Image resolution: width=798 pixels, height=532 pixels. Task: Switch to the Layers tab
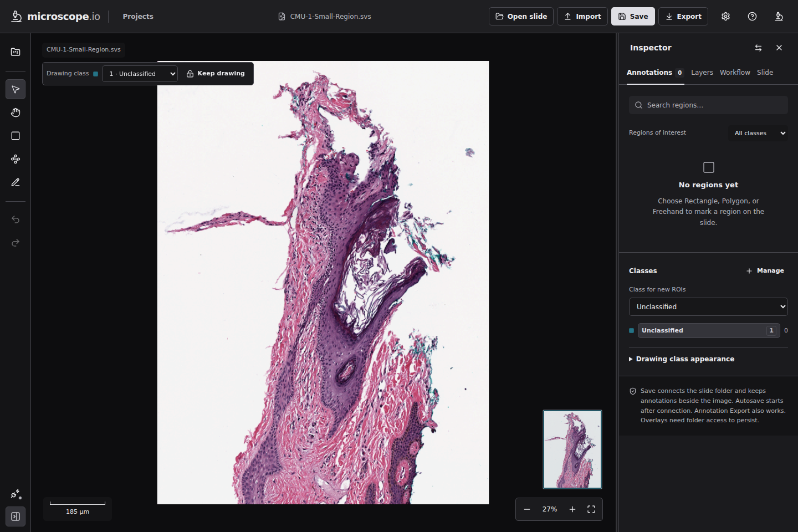(x=702, y=73)
